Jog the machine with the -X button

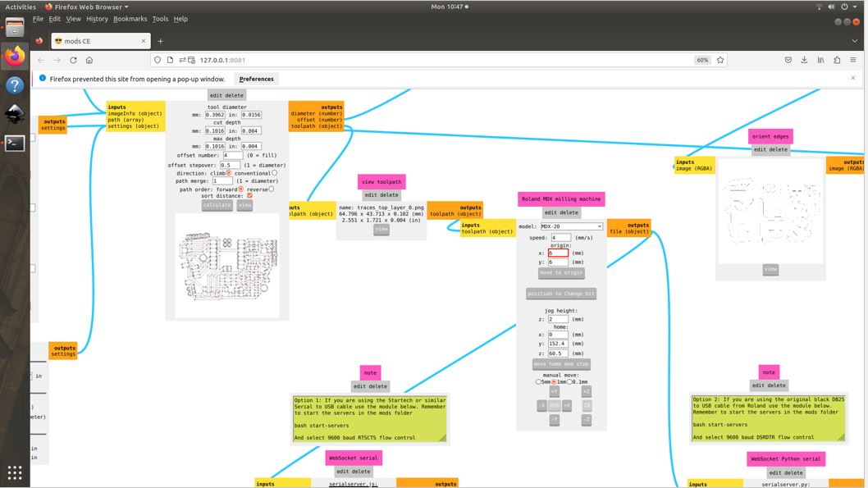point(541,405)
